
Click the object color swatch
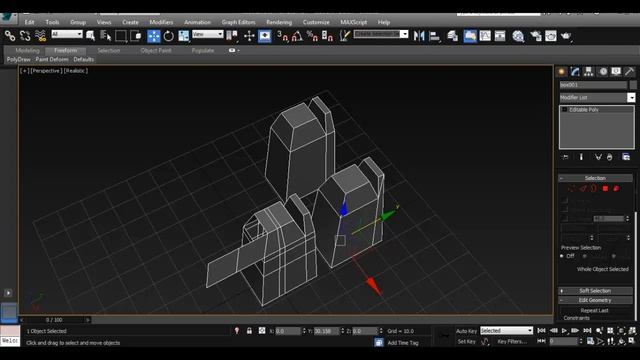point(633,85)
